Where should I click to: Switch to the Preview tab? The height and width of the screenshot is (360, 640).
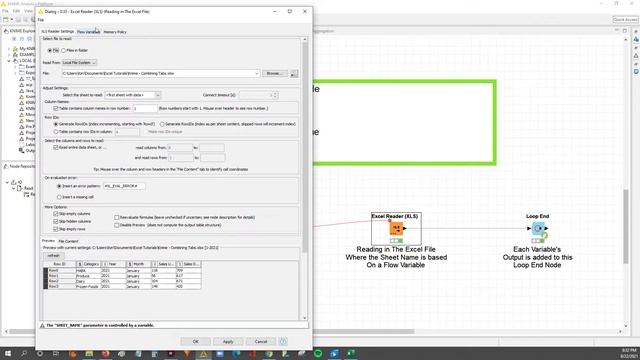pos(48,241)
